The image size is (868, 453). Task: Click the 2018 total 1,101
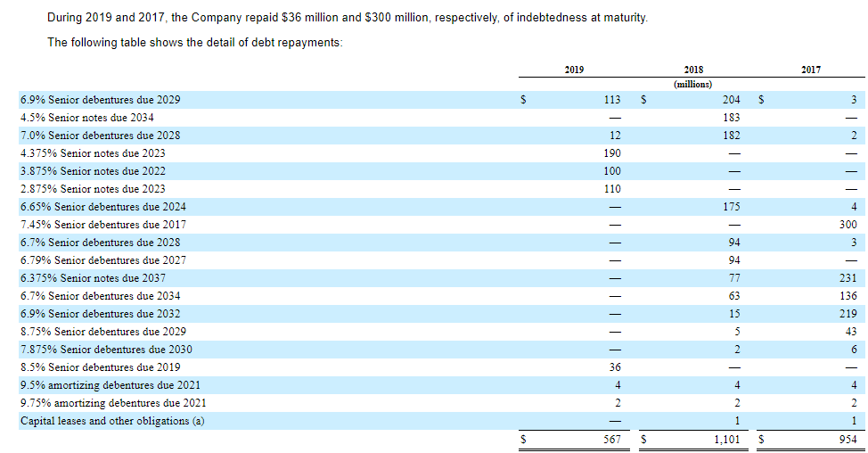tap(726, 440)
